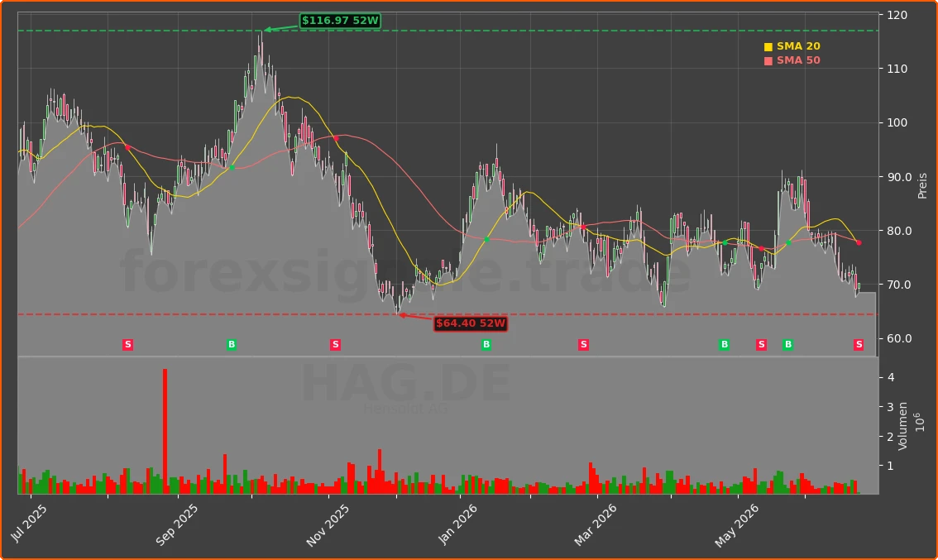The image size is (938, 560).
Task: Click the sell S marker of August 2025
Action: click(127, 345)
